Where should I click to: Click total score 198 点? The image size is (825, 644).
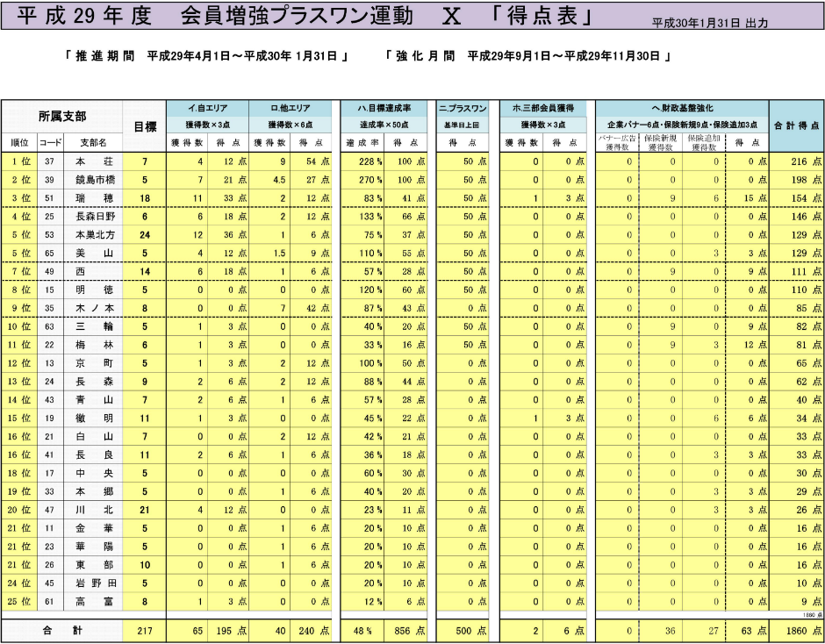806,180
